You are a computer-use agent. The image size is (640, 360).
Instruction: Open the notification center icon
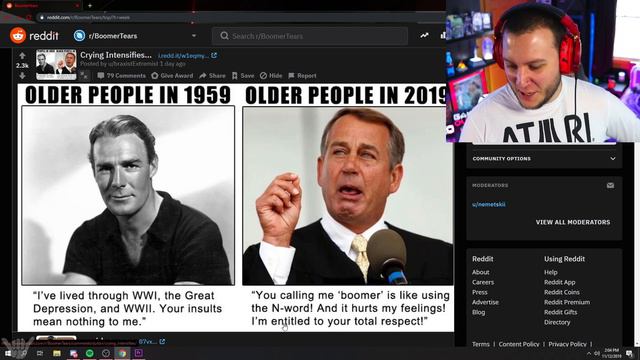629,353
